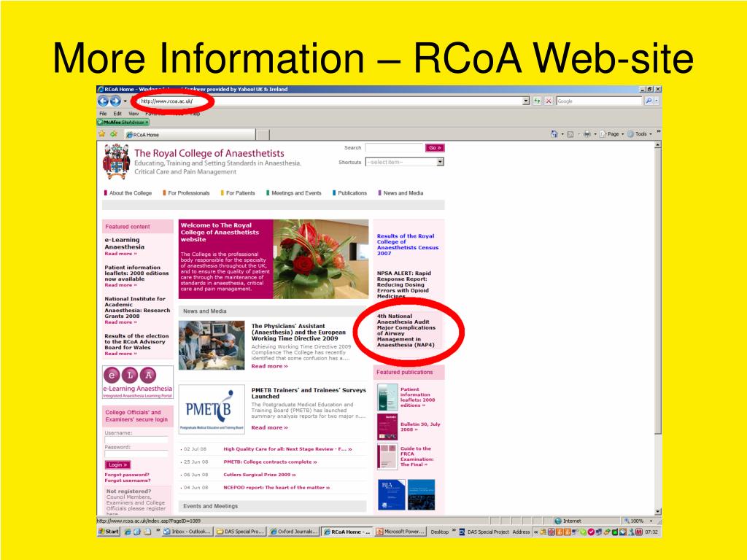Click the Username login field
747x560 pixels.
tap(136, 440)
